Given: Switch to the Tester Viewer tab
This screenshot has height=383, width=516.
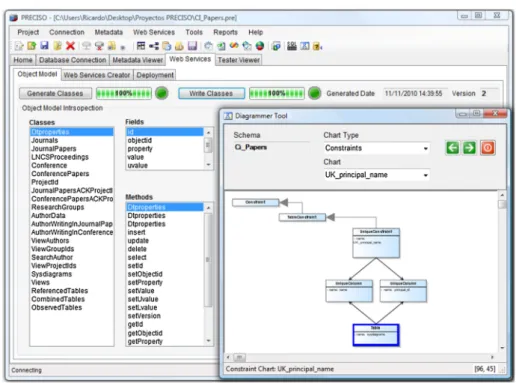Looking at the screenshot, I should [239, 60].
